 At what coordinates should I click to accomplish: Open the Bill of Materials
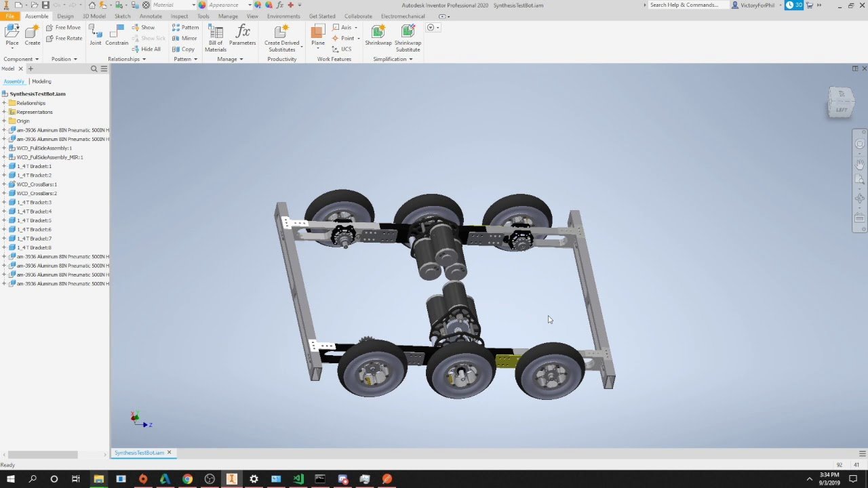click(215, 37)
